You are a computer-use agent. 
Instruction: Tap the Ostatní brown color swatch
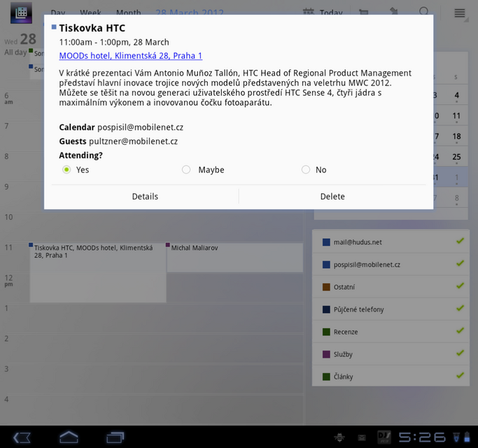(x=326, y=287)
